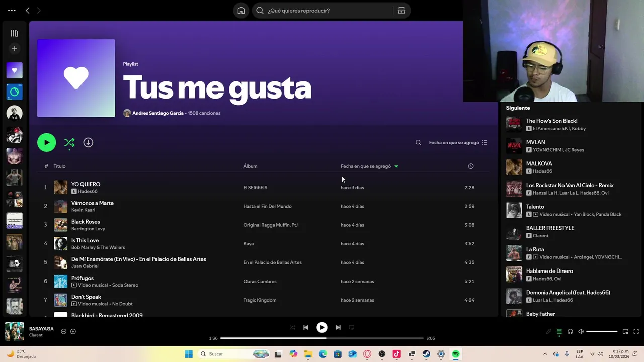This screenshot has height=362, width=644.
Task: Open the 'Fecha en que se agregó' sort dropdown
Action: 458,142
